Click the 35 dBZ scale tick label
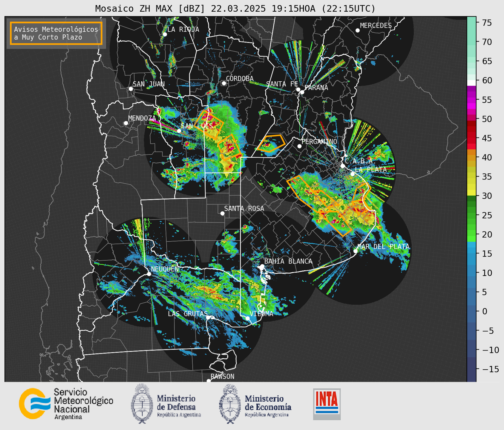The height and width of the screenshot is (430, 504). pos(486,177)
